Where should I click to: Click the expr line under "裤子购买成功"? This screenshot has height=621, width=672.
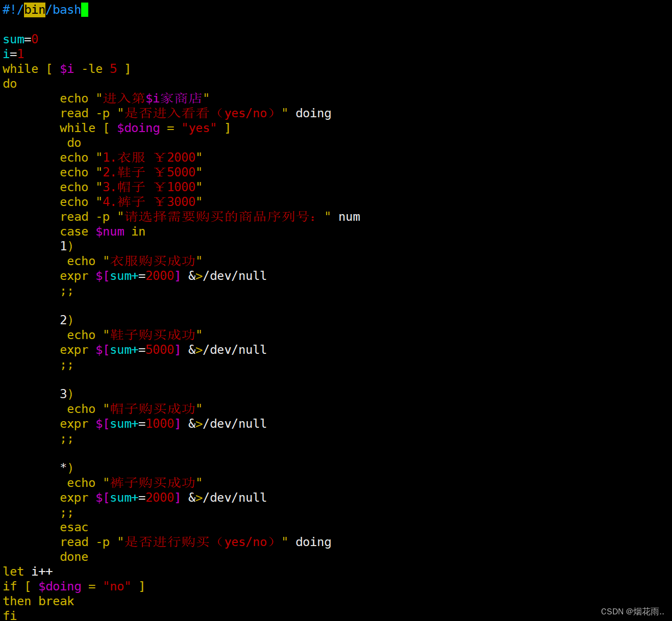point(163,498)
